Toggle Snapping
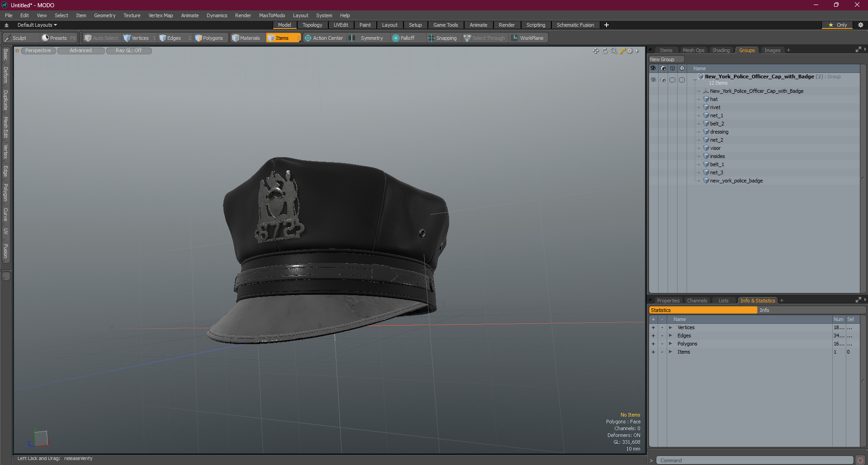Image resolution: width=868 pixels, height=465 pixels. pos(442,38)
